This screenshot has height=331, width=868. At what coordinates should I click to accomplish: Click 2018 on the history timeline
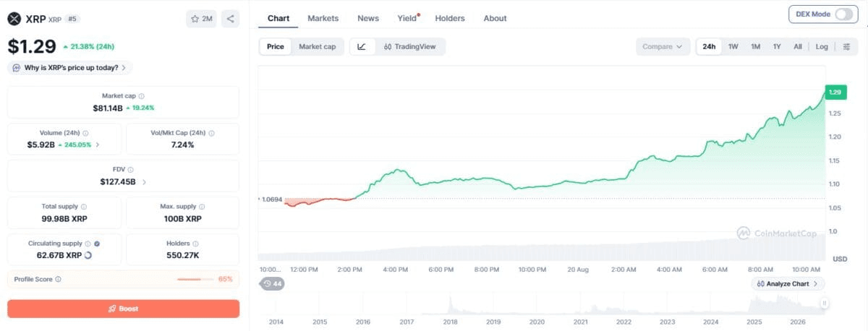pyautogui.click(x=451, y=322)
